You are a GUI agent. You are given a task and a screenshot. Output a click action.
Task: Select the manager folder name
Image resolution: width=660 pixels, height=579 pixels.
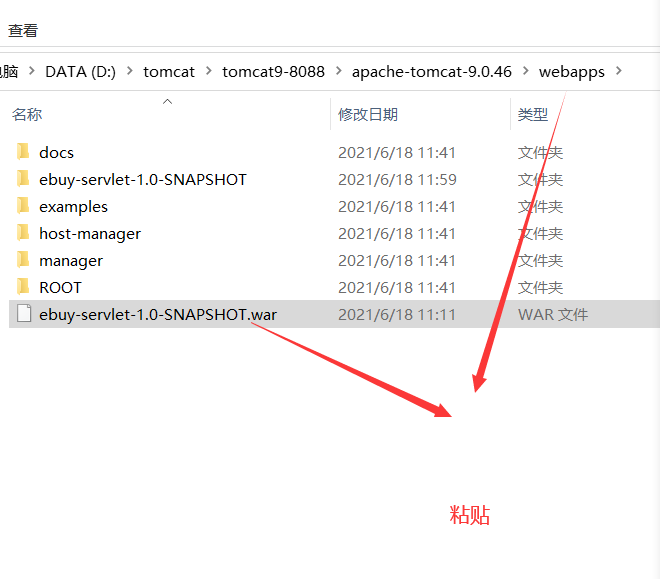pyautogui.click(x=71, y=261)
